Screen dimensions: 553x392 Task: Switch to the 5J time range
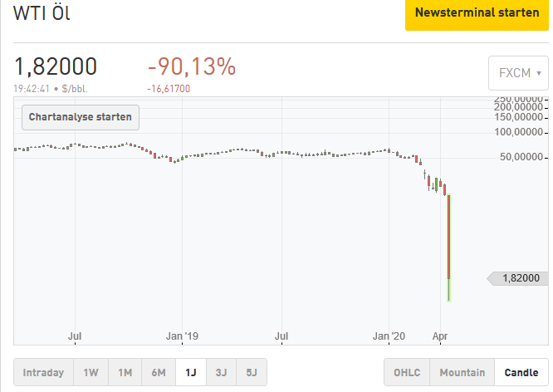[x=252, y=372]
